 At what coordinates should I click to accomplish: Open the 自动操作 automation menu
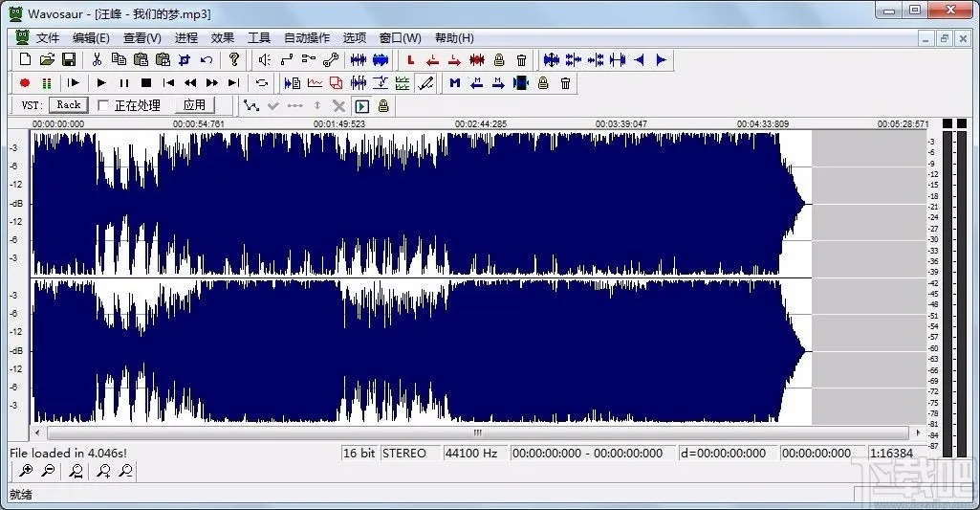307,37
